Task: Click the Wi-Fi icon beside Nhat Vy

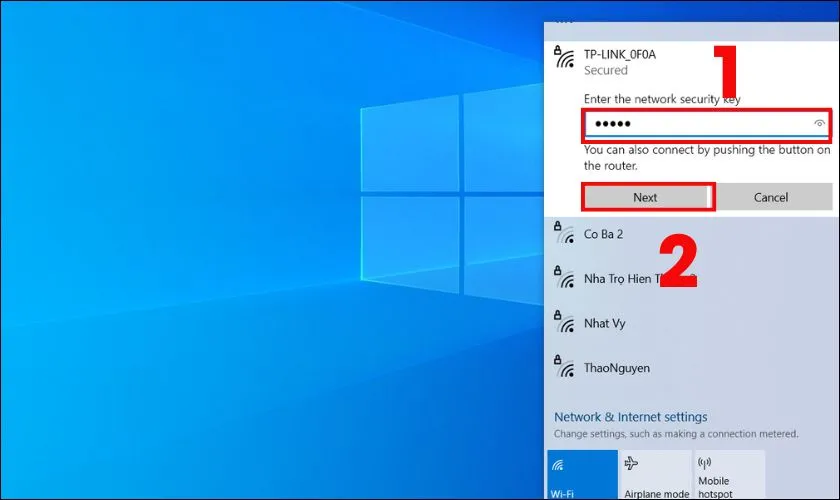Action: tap(564, 323)
